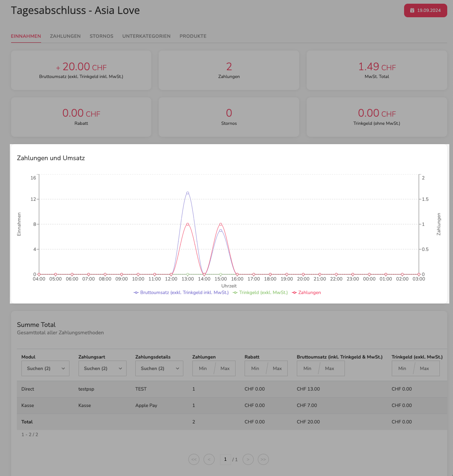Viewport: 453px width, 476px height.
Task: Click the Zahlungsdetails column header
Action: pyautogui.click(x=153, y=357)
